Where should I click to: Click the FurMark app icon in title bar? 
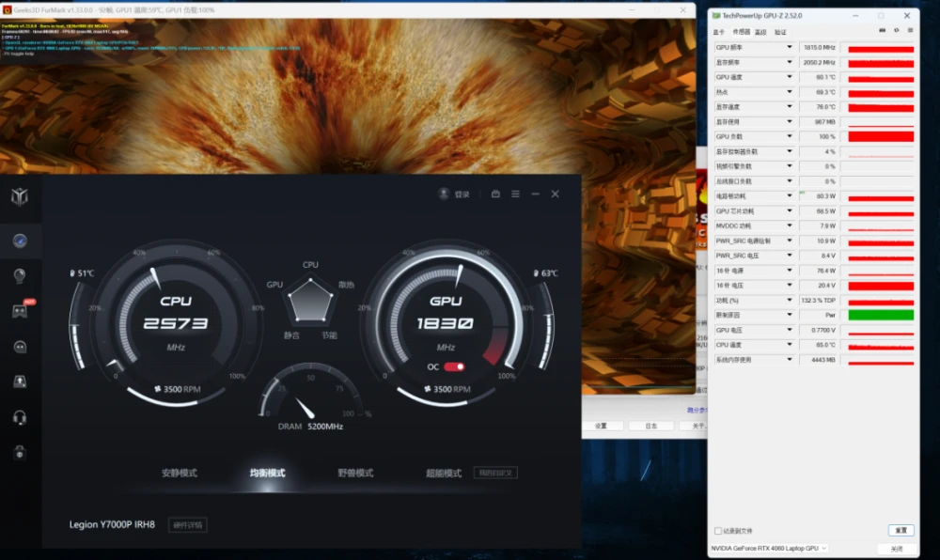(8, 10)
